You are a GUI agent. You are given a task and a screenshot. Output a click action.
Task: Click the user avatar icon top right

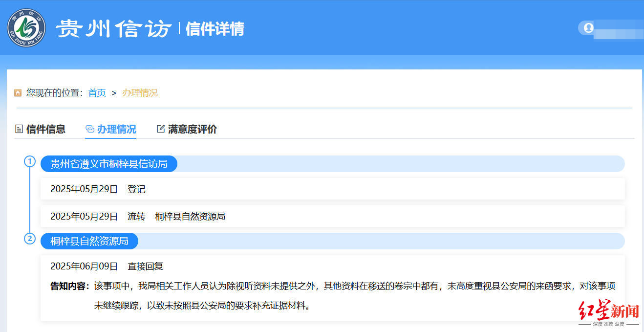588,28
